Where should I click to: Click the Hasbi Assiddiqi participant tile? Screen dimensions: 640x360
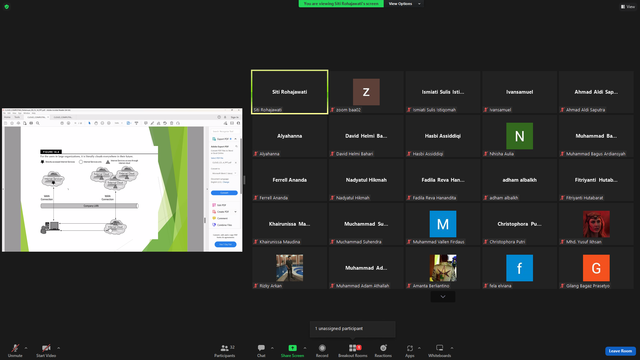pos(443,136)
